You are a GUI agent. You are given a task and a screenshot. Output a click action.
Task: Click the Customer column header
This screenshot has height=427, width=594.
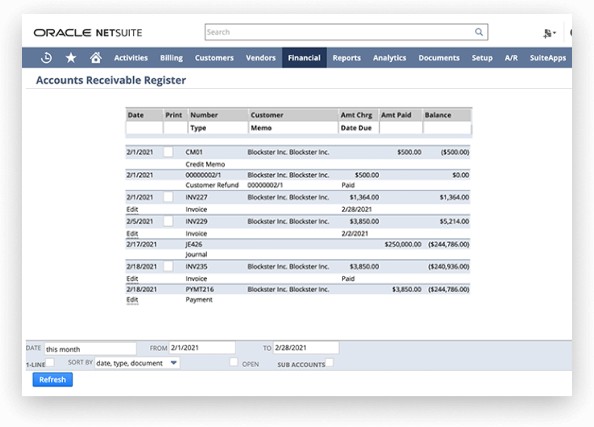coord(267,115)
